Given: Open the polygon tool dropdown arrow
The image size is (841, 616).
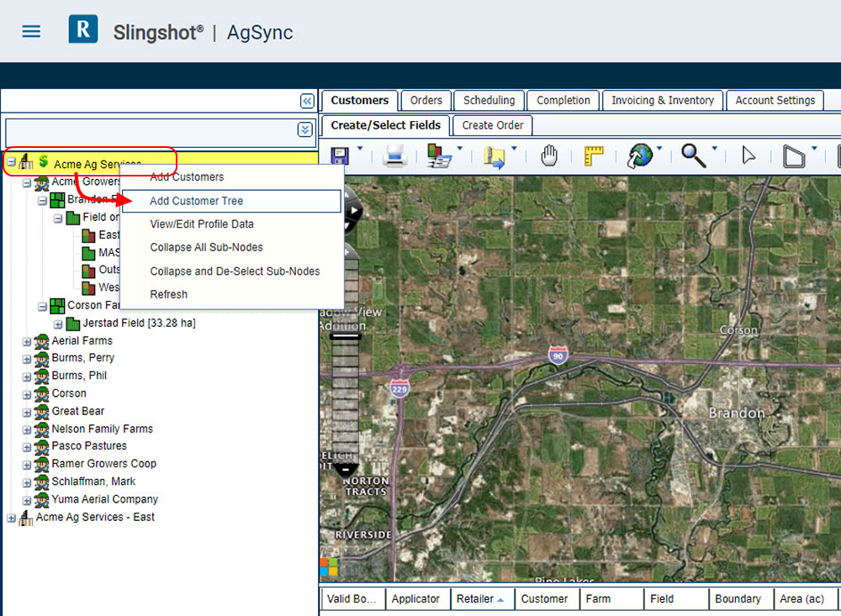Looking at the screenshot, I should pyautogui.click(x=814, y=149).
